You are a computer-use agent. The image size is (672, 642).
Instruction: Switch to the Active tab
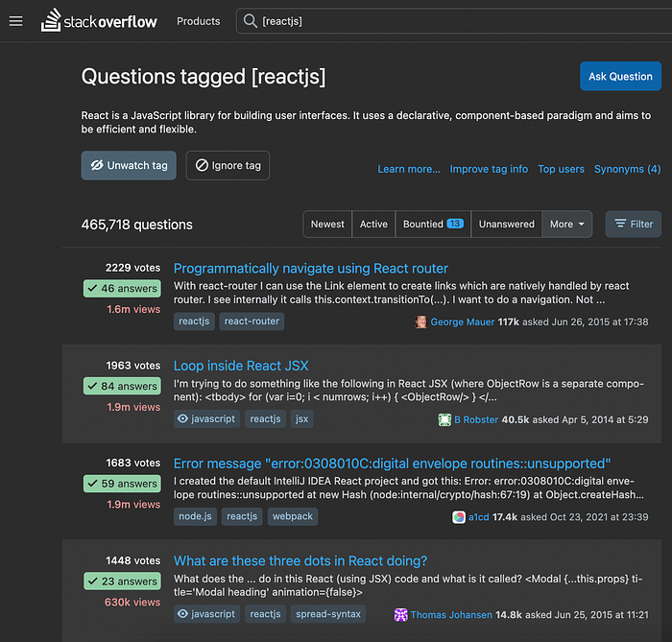click(x=373, y=224)
